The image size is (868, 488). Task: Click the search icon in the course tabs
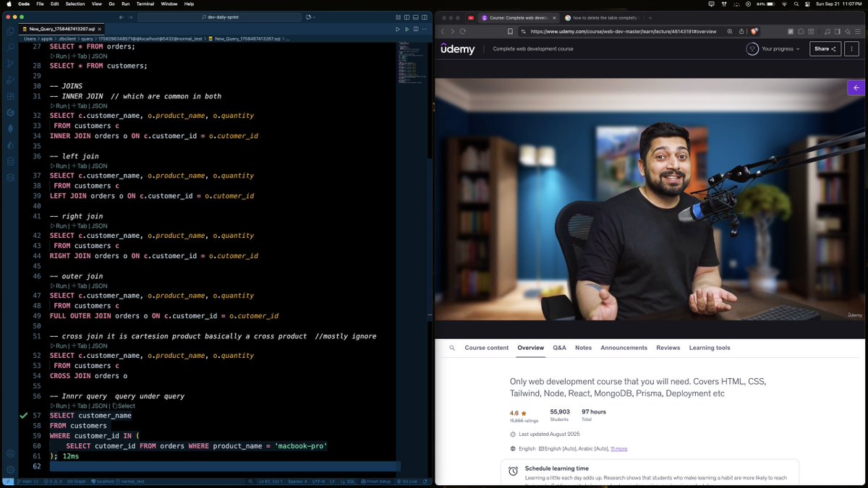click(x=452, y=348)
